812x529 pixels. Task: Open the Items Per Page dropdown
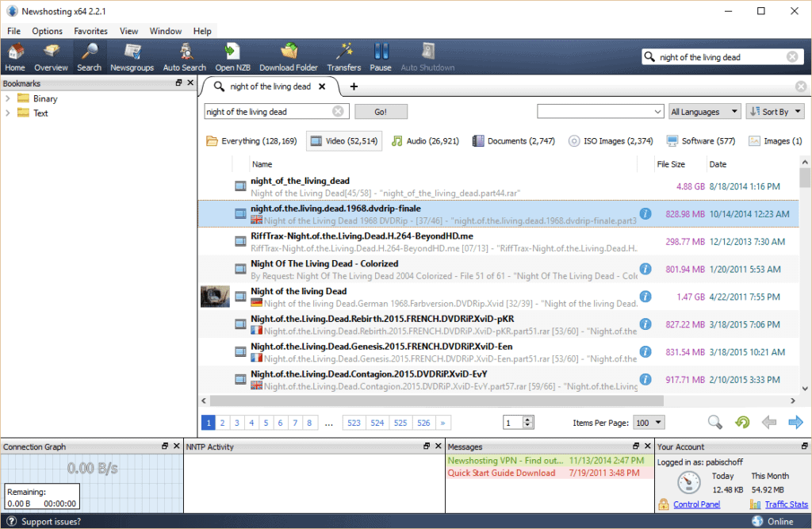point(649,423)
